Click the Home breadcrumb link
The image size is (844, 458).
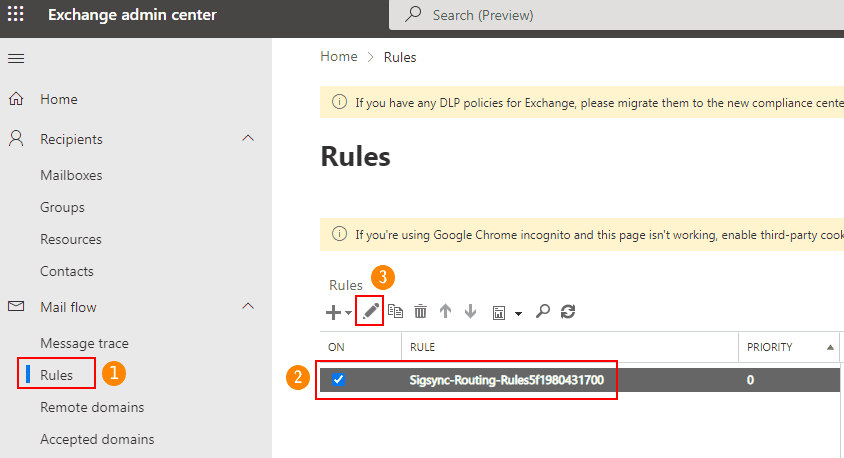(x=338, y=57)
